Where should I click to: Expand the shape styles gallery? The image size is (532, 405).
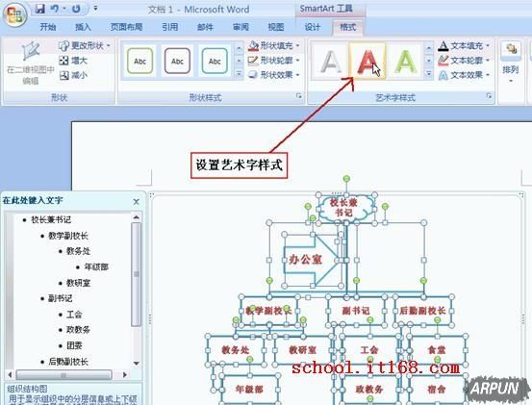[239, 74]
